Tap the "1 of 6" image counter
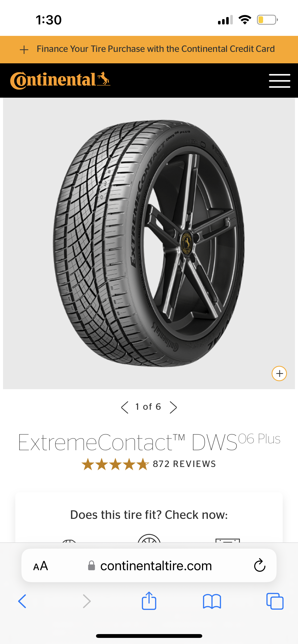This screenshot has width=298, height=644. 148,407
